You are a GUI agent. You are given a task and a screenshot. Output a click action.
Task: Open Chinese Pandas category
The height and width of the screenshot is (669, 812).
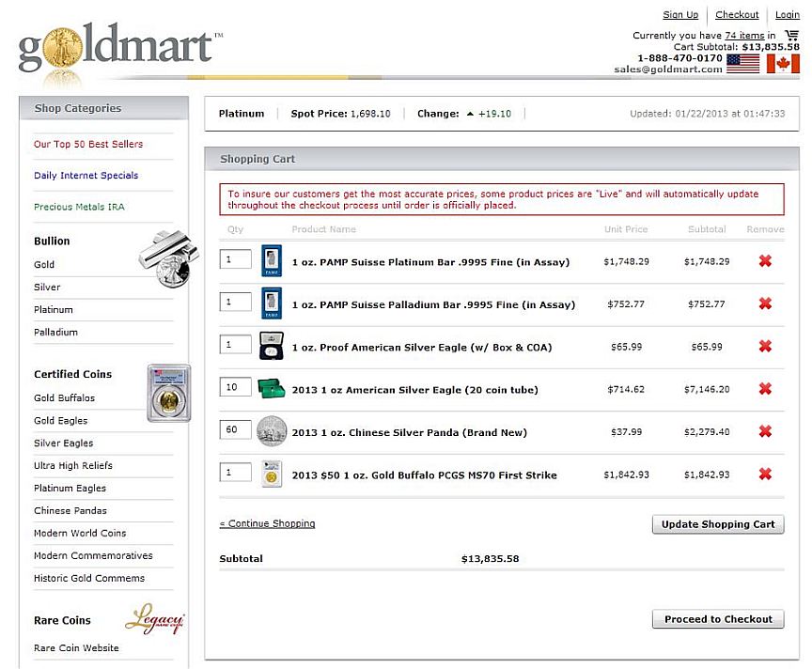pyautogui.click(x=70, y=510)
